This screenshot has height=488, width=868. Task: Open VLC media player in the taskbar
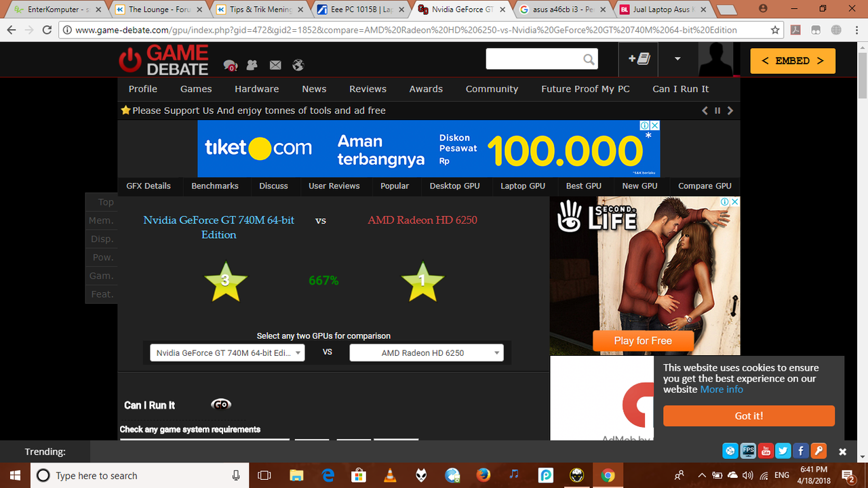tap(390, 475)
